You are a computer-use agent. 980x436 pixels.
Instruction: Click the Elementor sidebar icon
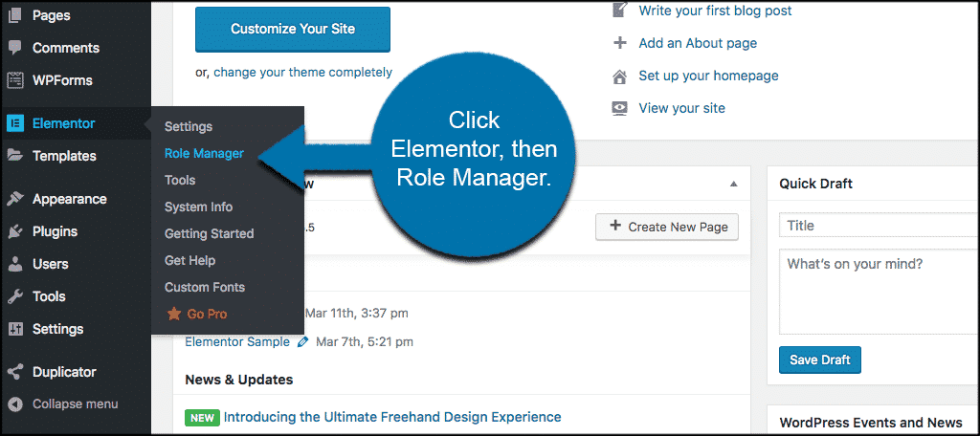(14, 123)
